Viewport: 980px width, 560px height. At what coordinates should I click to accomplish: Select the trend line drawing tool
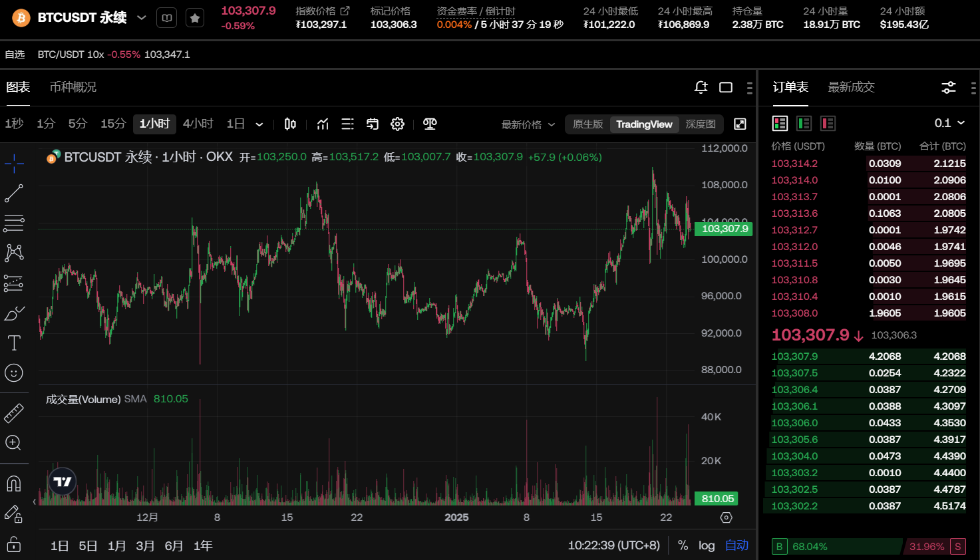pyautogui.click(x=14, y=194)
